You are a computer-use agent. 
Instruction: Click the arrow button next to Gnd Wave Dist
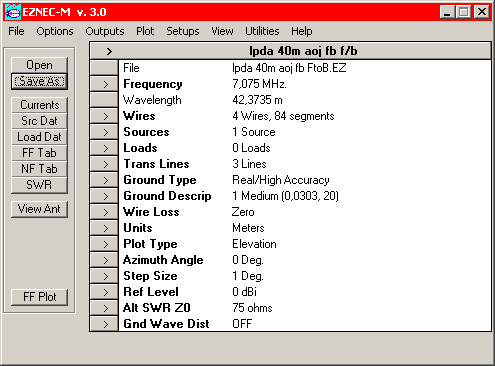pyautogui.click(x=104, y=324)
